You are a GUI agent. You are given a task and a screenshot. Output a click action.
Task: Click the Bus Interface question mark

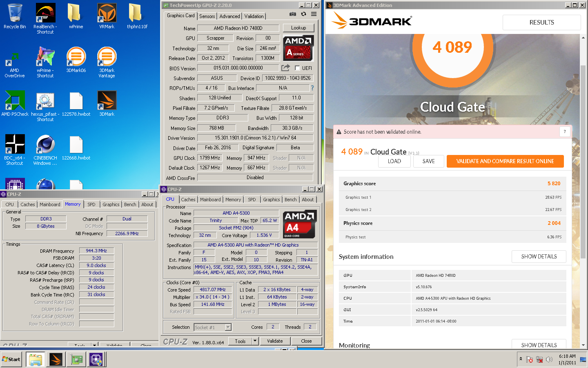312,88
